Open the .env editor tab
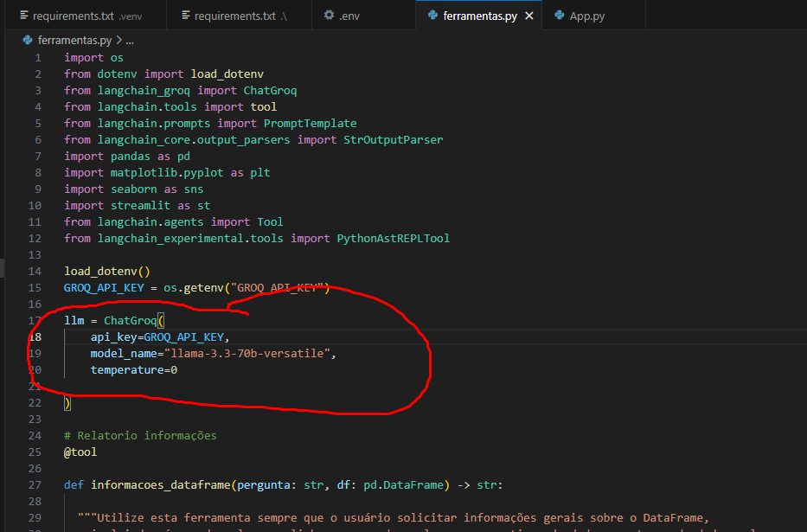Viewport: 807px width, 532px height. (363, 16)
